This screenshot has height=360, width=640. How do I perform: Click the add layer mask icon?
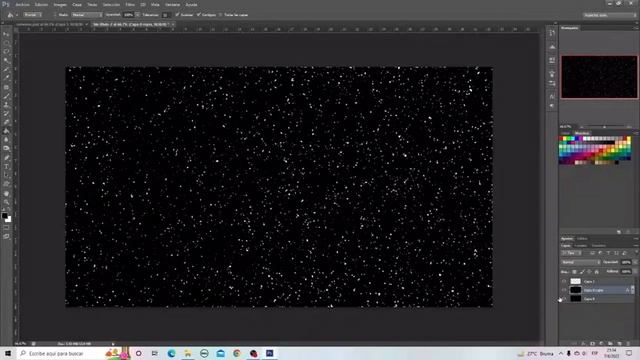pyautogui.click(x=592, y=344)
